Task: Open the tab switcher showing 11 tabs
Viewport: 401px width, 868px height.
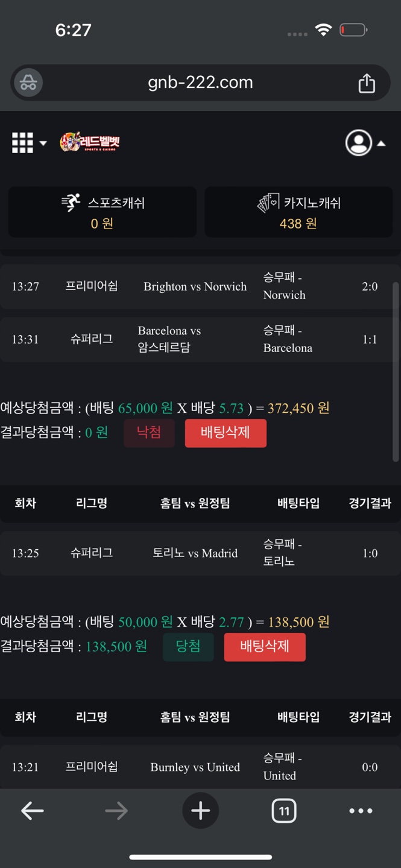Action: (x=283, y=811)
